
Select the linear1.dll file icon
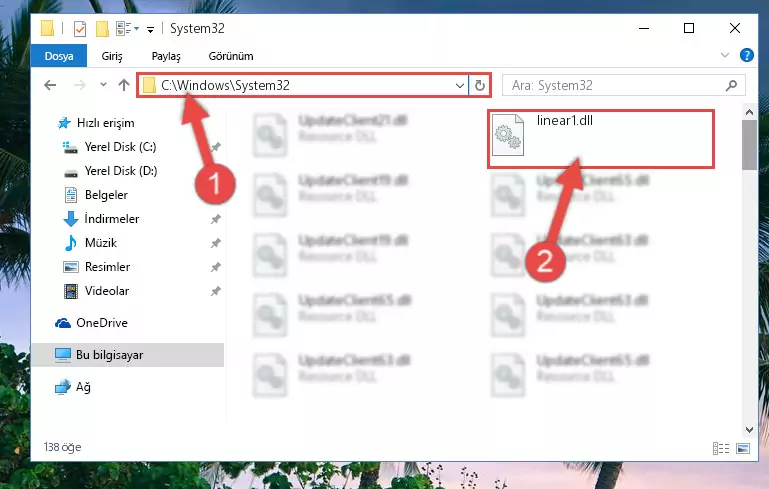(x=508, y=135)
